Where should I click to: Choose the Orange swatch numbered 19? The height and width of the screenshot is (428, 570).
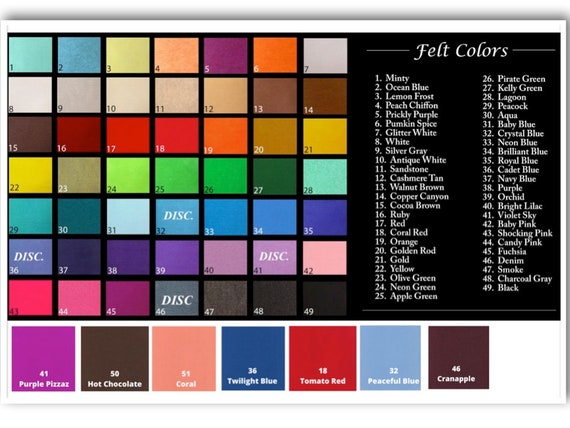[226, 136]
